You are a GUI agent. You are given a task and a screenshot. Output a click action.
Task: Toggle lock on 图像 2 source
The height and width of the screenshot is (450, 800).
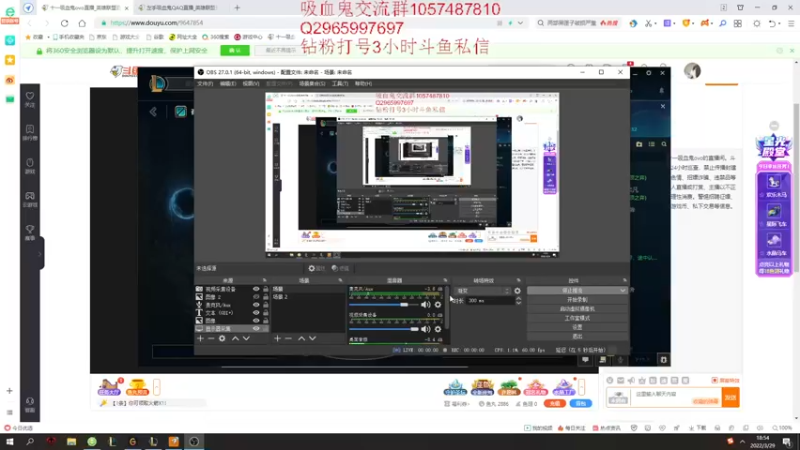point(266,297)
